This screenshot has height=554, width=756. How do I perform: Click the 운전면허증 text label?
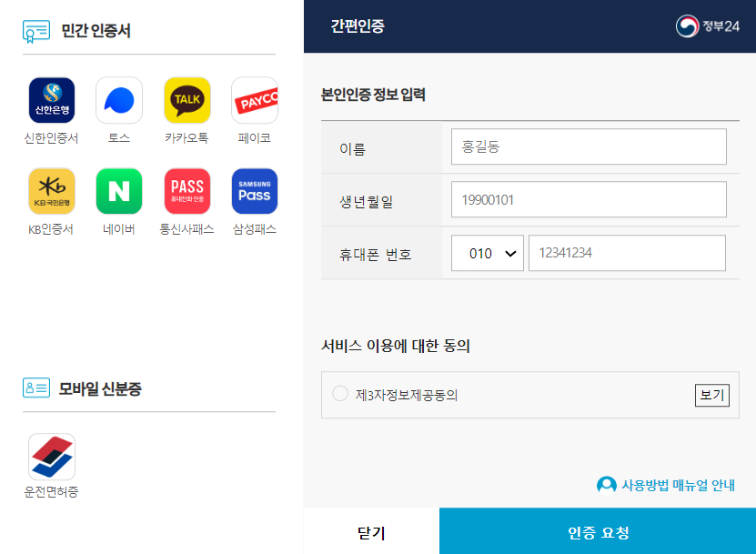pos(52,492)
